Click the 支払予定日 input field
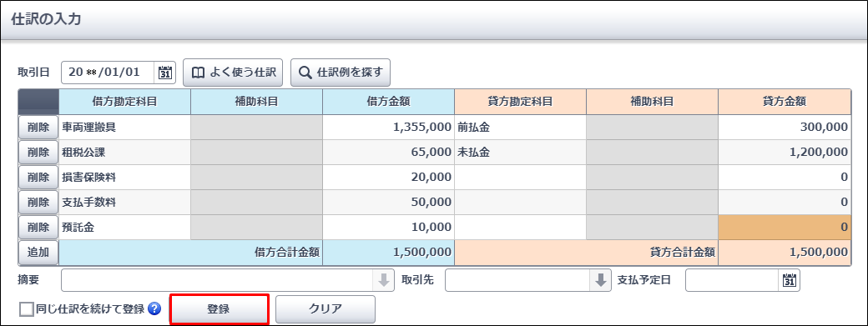This screenshot has height=326, width=868. coord(743,280)
